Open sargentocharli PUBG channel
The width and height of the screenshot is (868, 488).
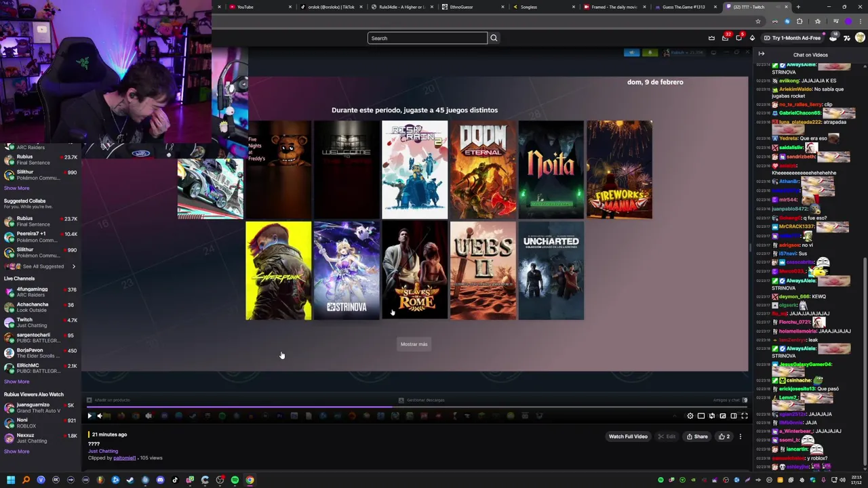pyautogui.click(x=41, y=338)
